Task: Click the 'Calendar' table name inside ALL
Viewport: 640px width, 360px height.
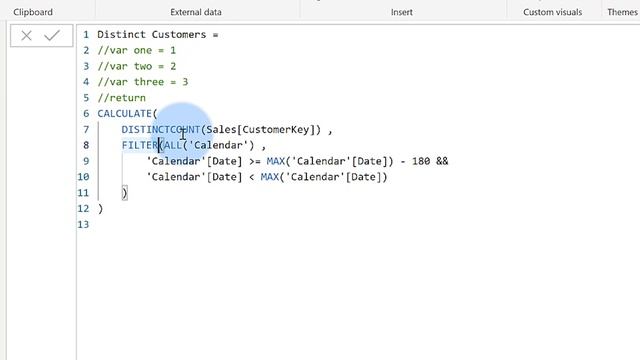Action: click(x=218, y=145)
